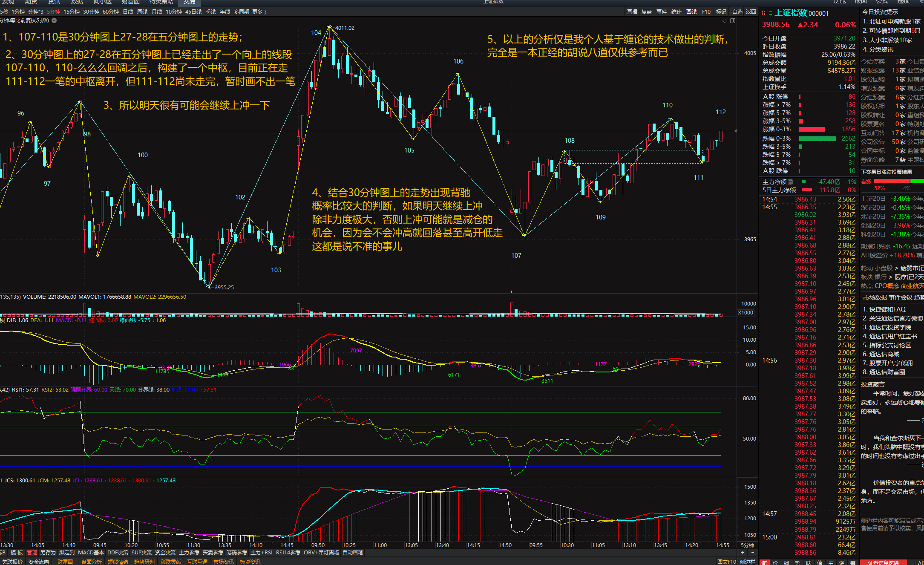Open the 板块资讯 bottom tab
The image size is (924, 565).
(x=250, y=562)
